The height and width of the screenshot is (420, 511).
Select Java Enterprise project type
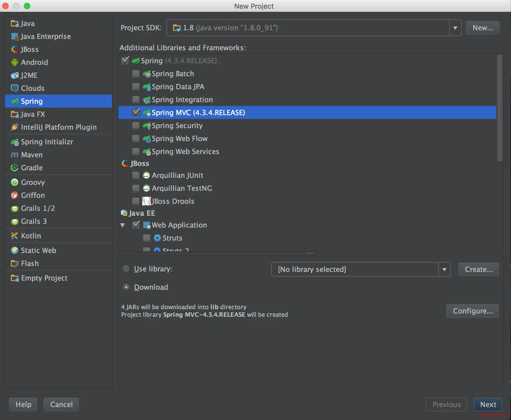(x=45, y=36)
